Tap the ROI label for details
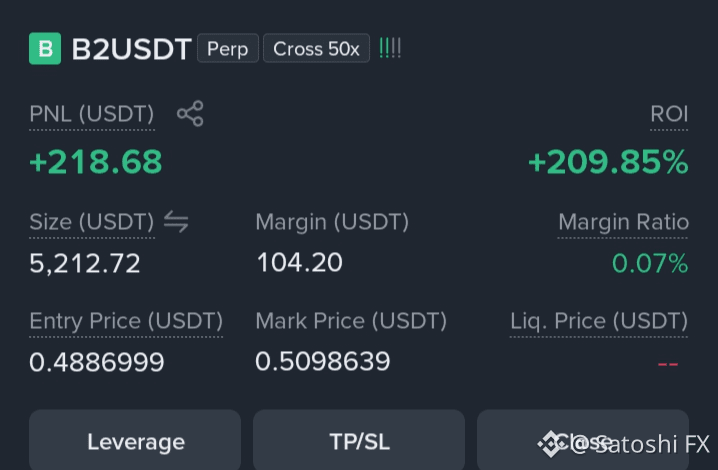Viewport: 718px width, 470px height. tap(669, 114)
